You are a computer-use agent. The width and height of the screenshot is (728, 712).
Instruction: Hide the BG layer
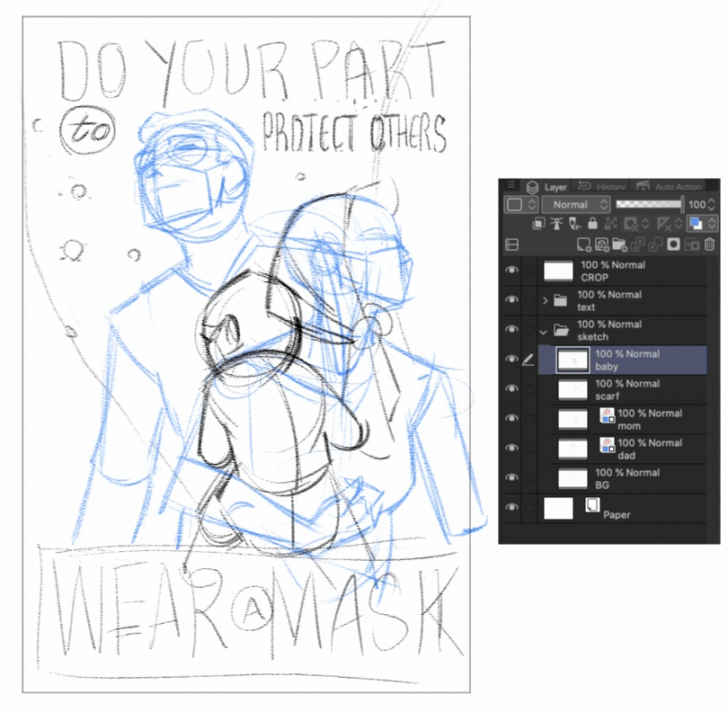(511, 478)
